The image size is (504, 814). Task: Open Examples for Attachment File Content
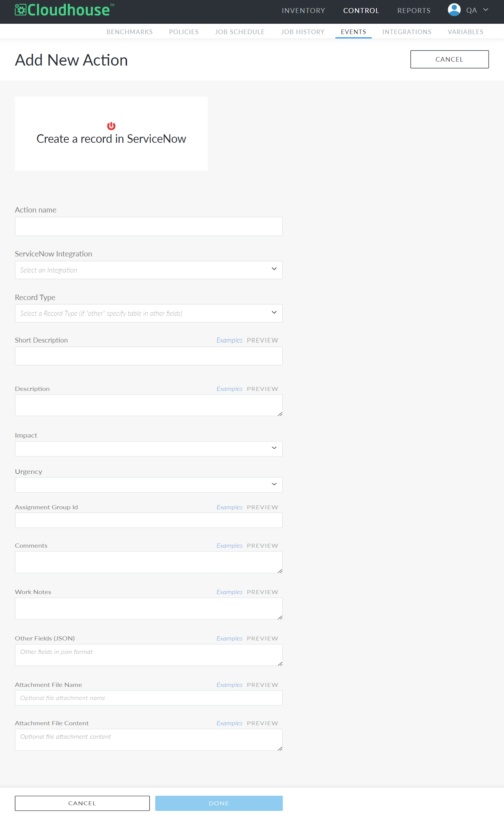click(229, 723)
